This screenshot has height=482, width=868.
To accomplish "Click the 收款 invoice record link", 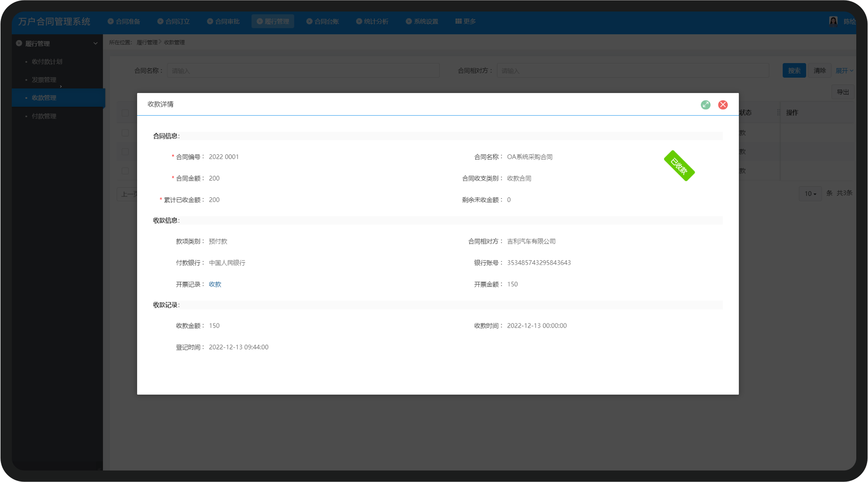I will (215, 284).
